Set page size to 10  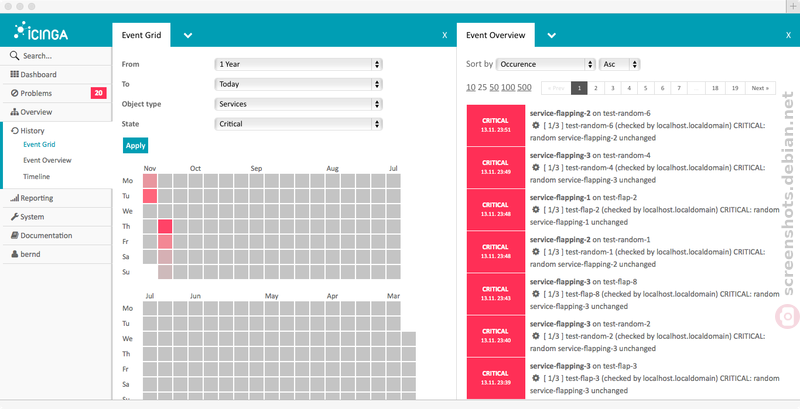tap(471, 88)
